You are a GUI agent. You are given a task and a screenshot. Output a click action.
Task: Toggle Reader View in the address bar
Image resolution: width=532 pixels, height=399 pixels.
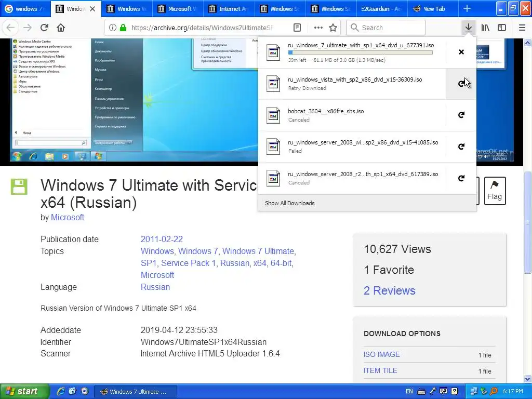pyautogui.click(x=297, y=28)
